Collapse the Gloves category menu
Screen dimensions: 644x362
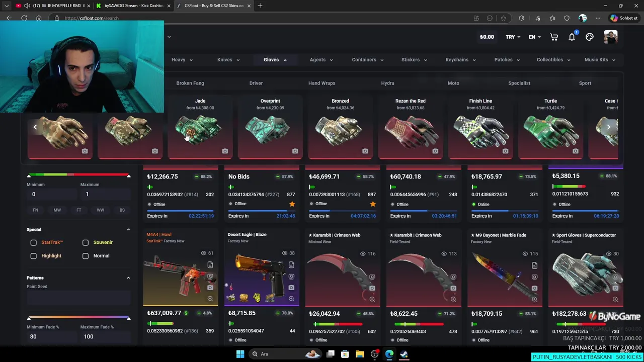pyautogui.click(x=275, y=60)
